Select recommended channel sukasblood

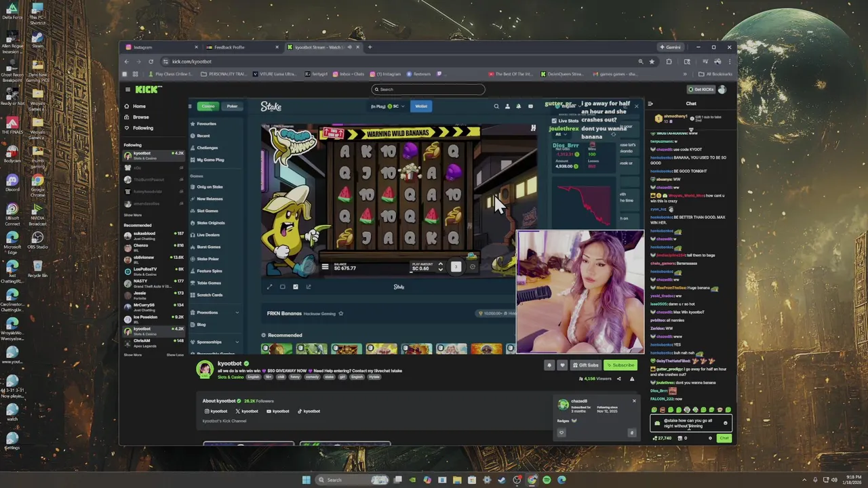[x=155, y=236]
